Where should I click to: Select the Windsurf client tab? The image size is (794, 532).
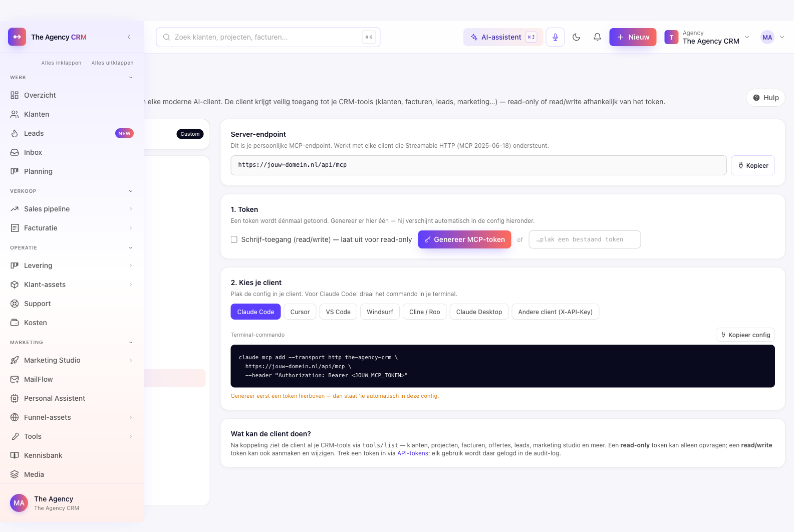380,312
